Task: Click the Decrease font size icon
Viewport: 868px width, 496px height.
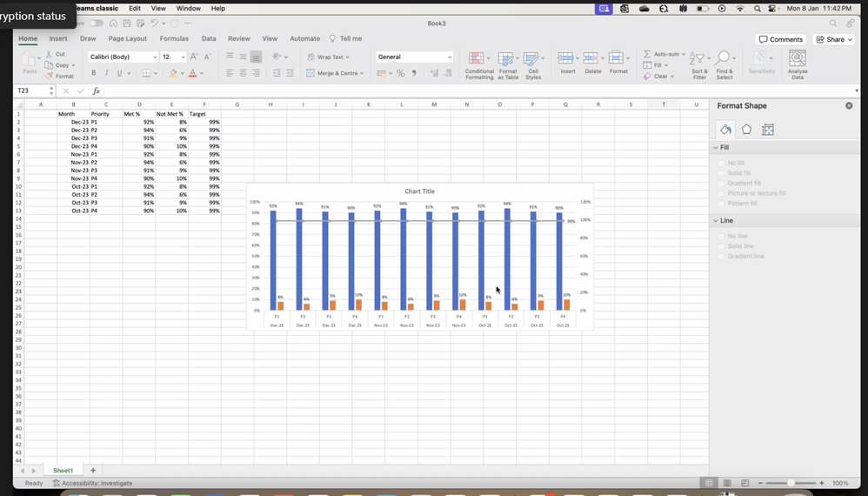Action: pos(208,57)
